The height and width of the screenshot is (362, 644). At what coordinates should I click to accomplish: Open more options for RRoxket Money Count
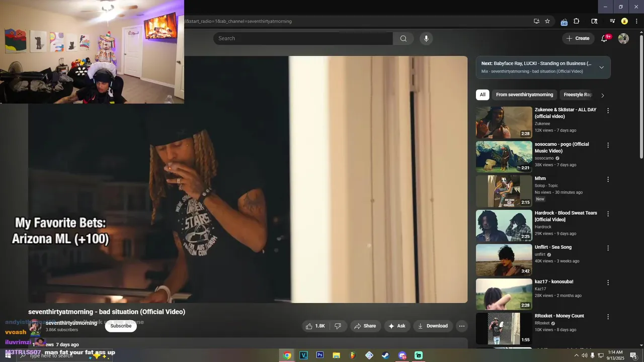click(x=608, y=317)
